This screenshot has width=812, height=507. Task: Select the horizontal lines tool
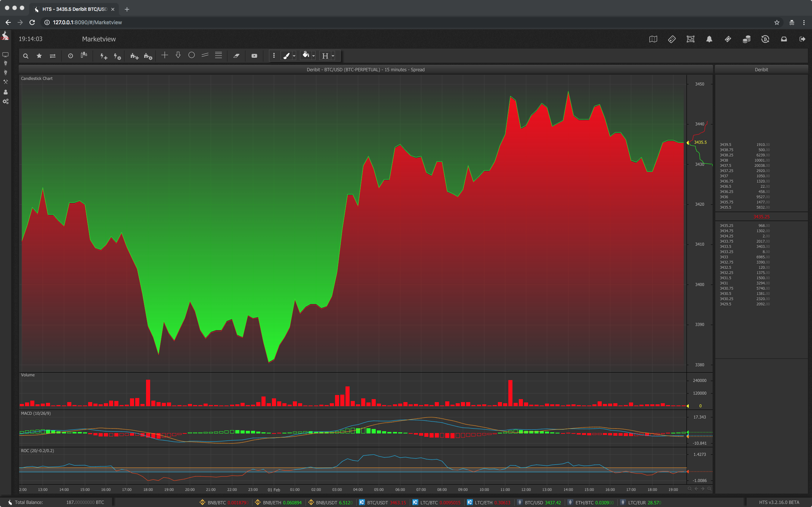point(219,55)
